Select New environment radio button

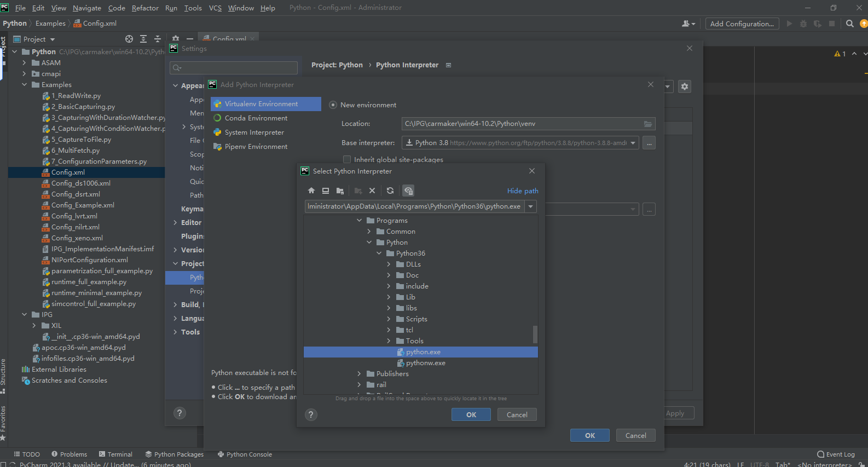[333, 105]
